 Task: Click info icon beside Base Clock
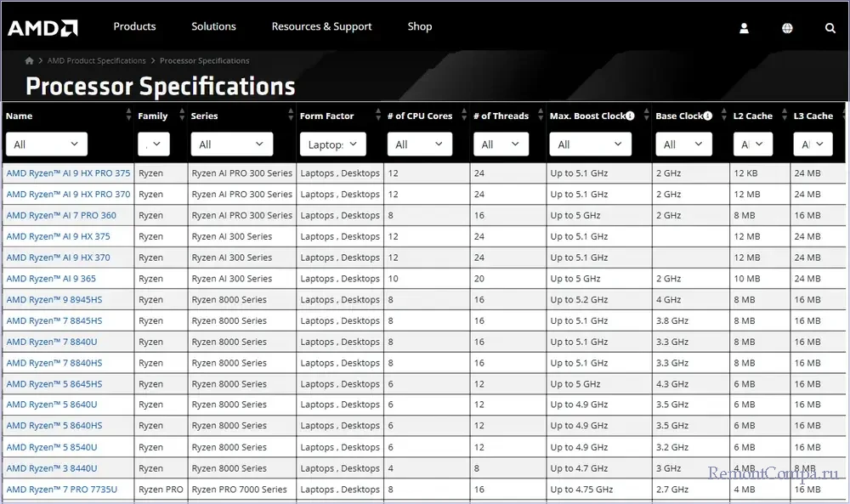tap(709, 116)
